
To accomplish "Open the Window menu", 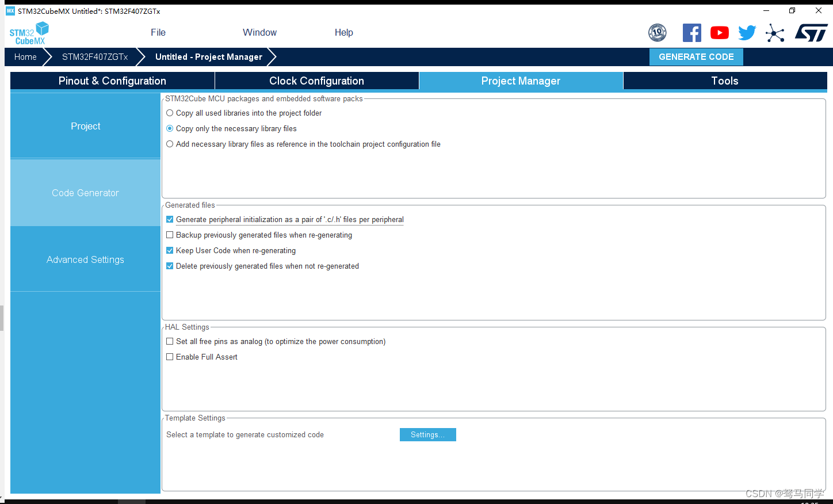I will (259, 33).
